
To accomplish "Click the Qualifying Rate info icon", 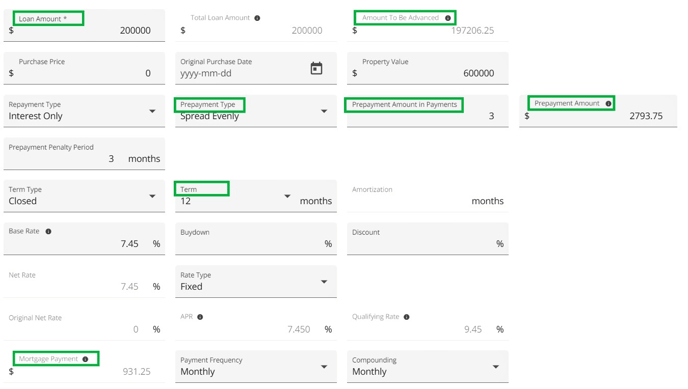I will click(406, 317).
